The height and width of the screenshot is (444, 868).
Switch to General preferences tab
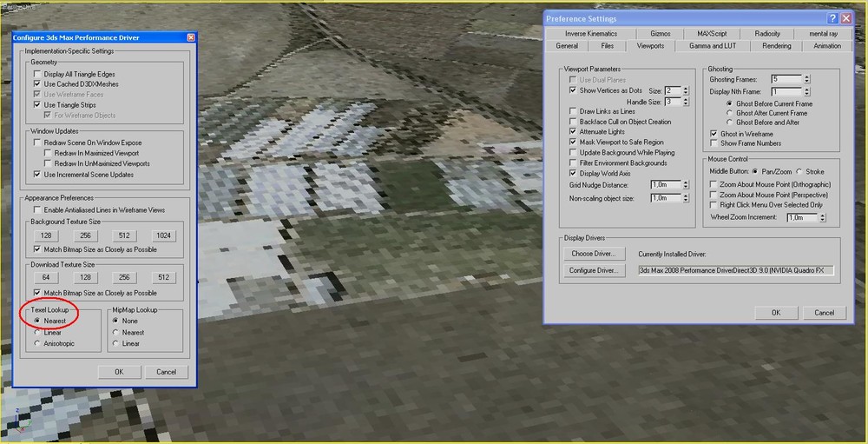tap(567, 46)
